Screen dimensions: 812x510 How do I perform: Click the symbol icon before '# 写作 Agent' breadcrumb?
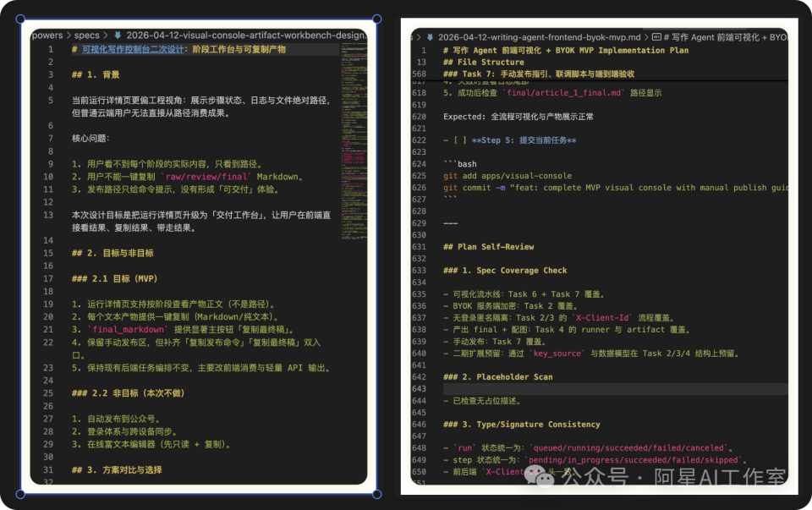tap(656, 37)
